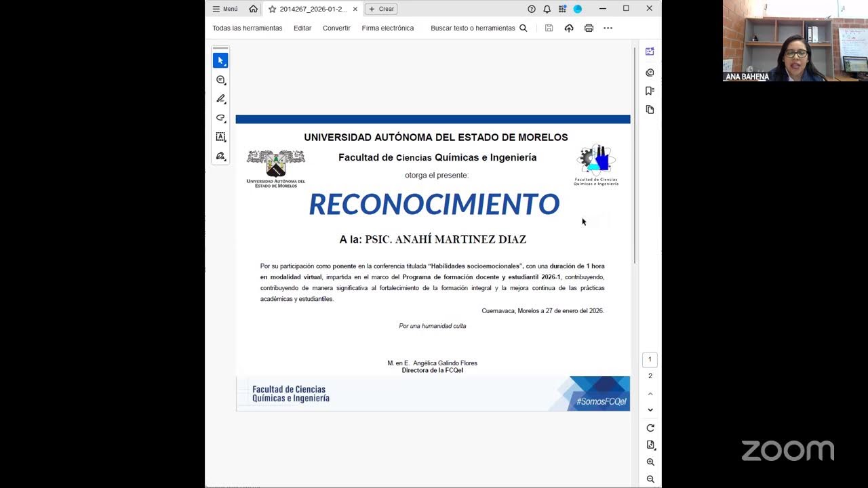Maximize the Acrobat window
This screenshot has height=488, width=868.
point(626,9)
